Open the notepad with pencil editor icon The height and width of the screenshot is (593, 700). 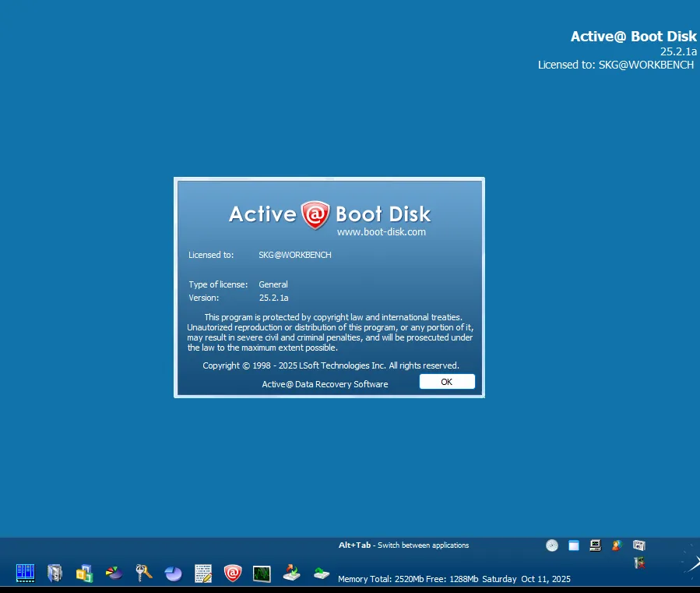point(203,574)
